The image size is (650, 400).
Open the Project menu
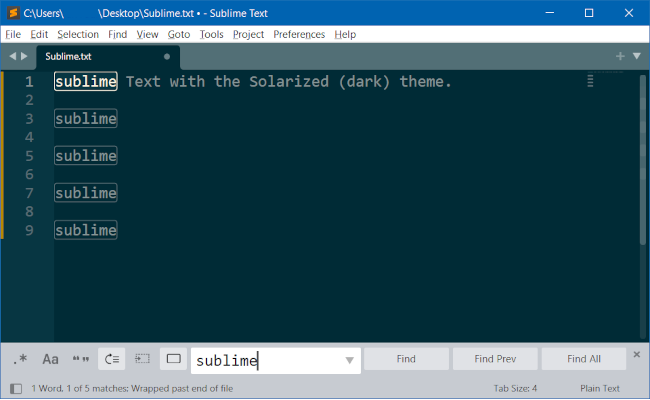point(248,34)
